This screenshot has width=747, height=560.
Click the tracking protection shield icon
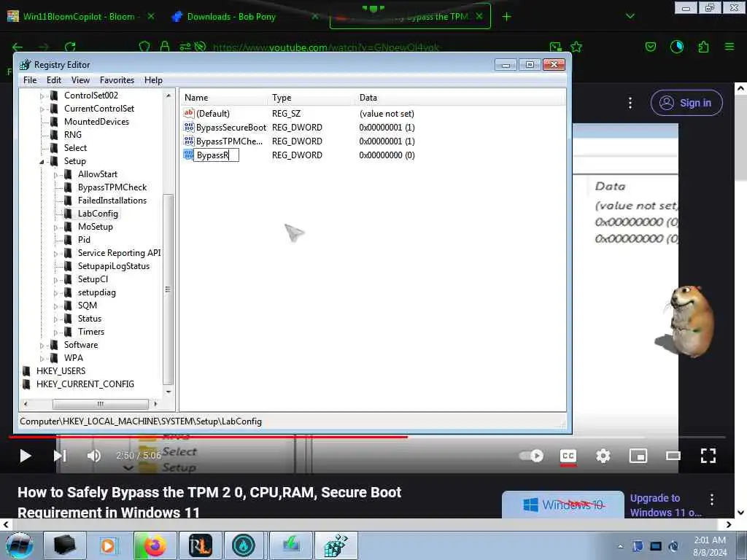144,47
